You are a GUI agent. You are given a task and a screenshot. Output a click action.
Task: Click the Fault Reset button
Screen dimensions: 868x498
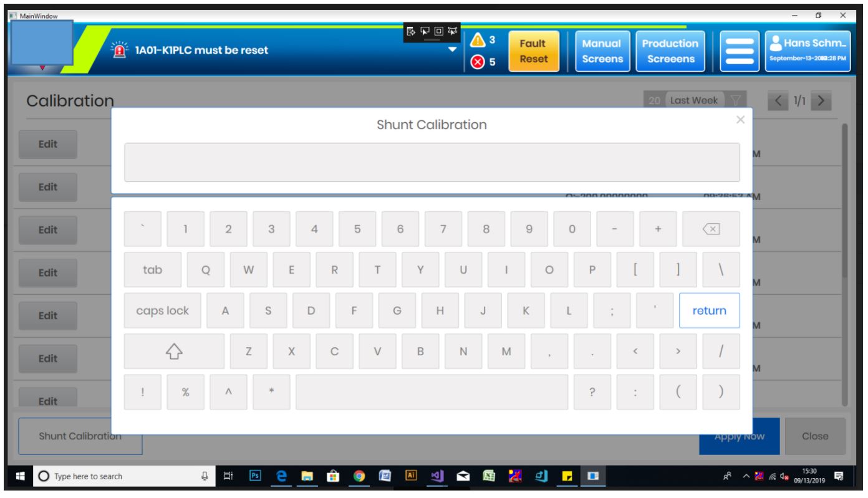tap(534, 52)
